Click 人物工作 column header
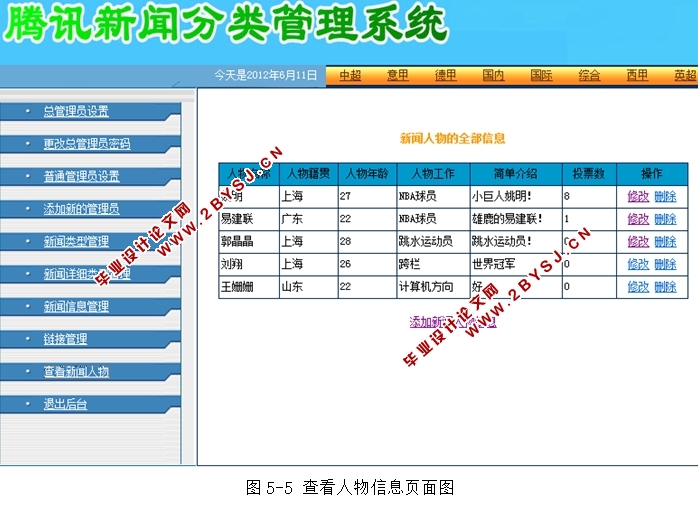 [434, 174]
